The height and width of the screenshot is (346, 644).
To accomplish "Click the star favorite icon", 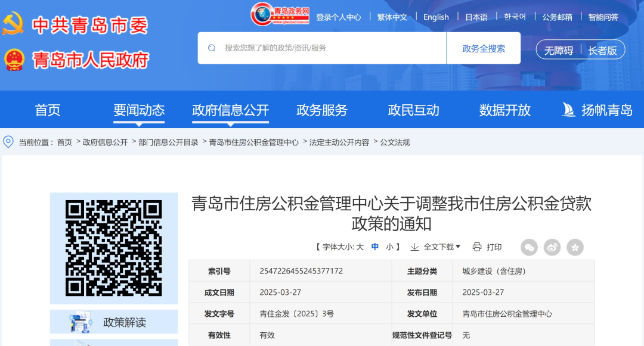I will coord(575,247).
